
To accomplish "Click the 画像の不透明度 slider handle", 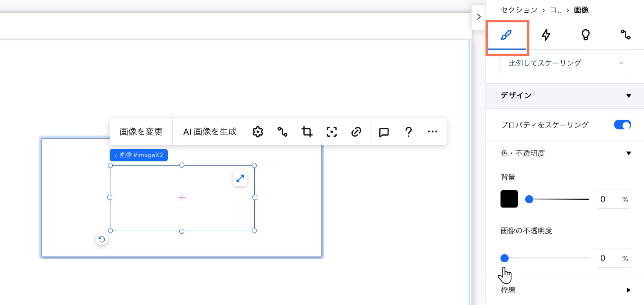I will coord(504,258).
